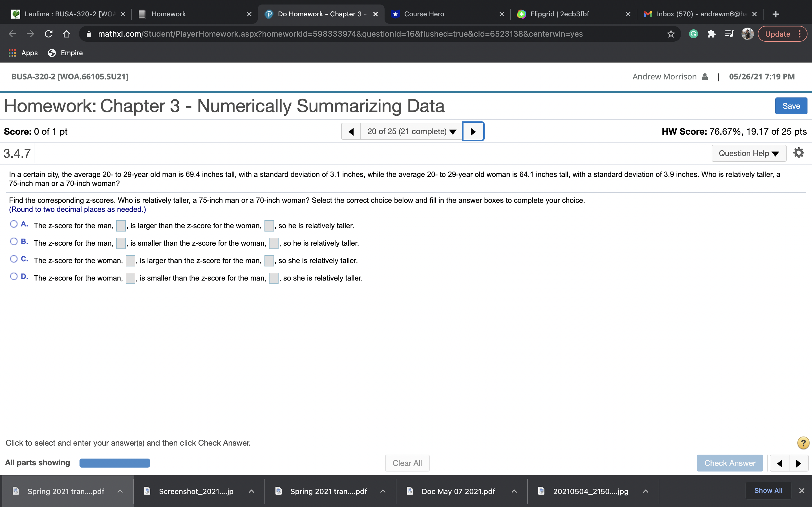Go to next question arrow

point(473,132)
